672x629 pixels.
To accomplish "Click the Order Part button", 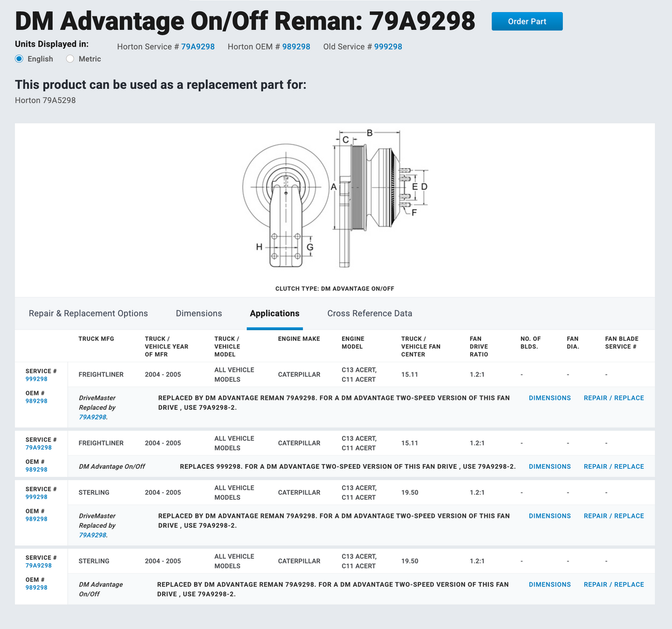I will 526,22.
